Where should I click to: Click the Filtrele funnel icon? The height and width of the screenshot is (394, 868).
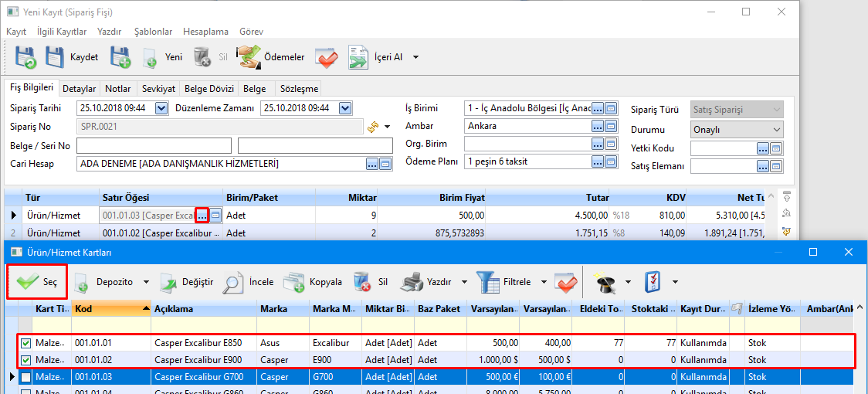488,282
